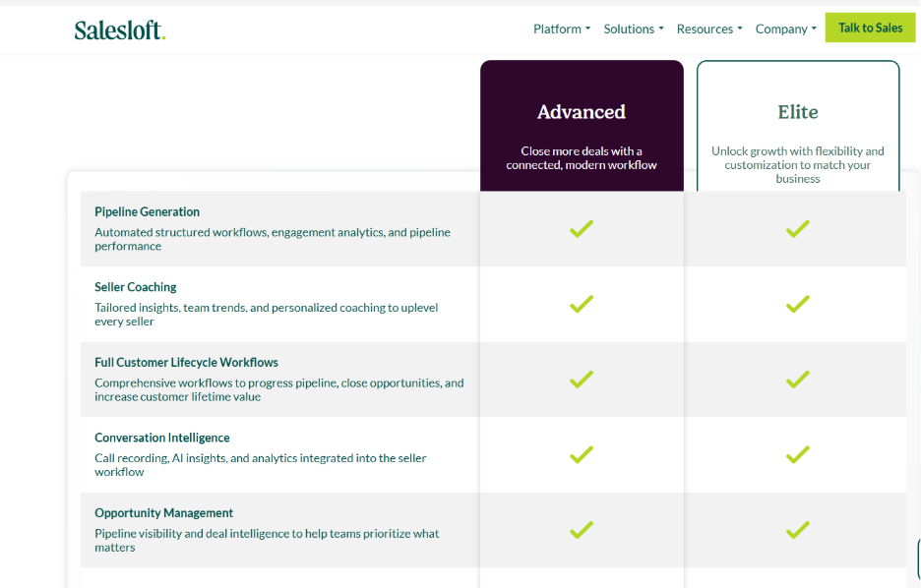Select the Advanced plan card
This screenshot has width=921, height=588.
(582, 126)
